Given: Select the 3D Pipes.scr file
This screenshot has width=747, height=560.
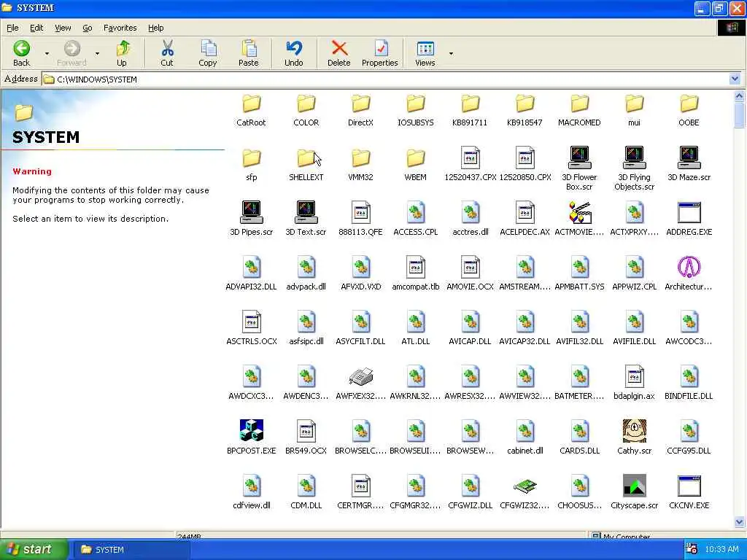Looking at the screenshot, I should click(251, 219).
